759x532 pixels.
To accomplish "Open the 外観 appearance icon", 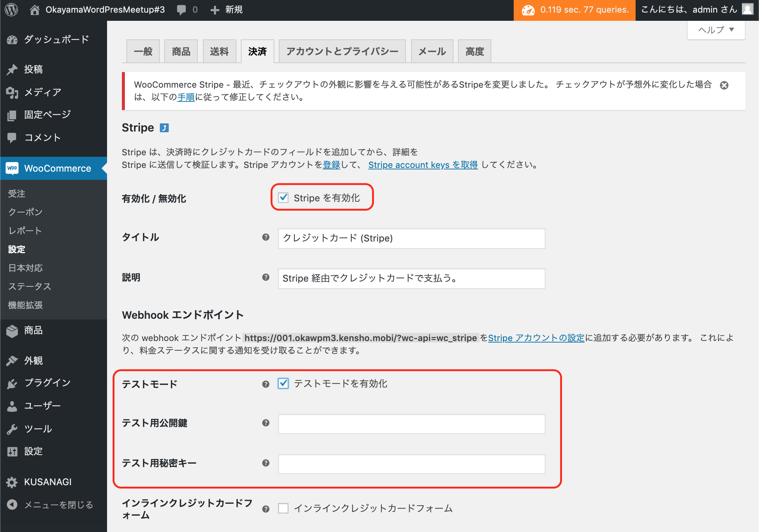I will click(12, 360).
